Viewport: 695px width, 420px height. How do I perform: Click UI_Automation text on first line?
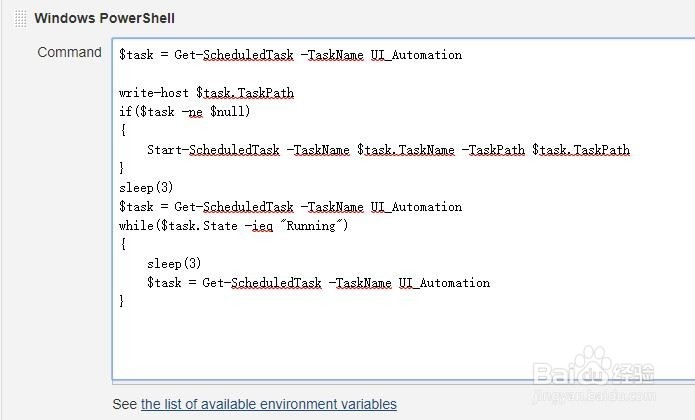coord(416,55)
